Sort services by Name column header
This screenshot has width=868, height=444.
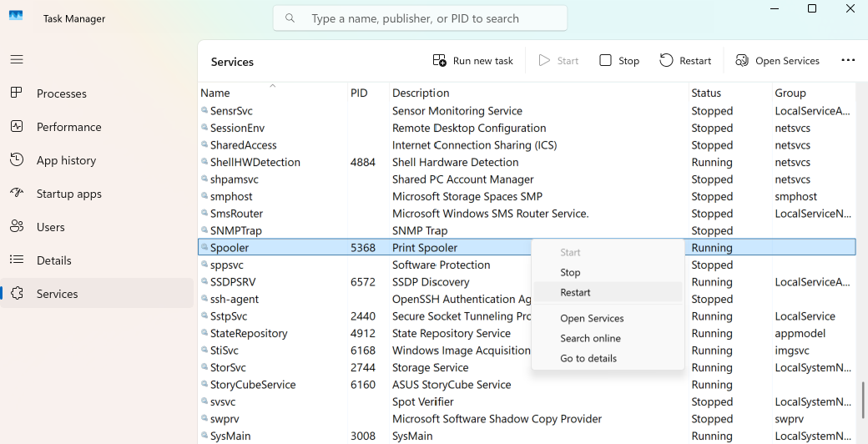pyautogui.click(x=215, y=93)
